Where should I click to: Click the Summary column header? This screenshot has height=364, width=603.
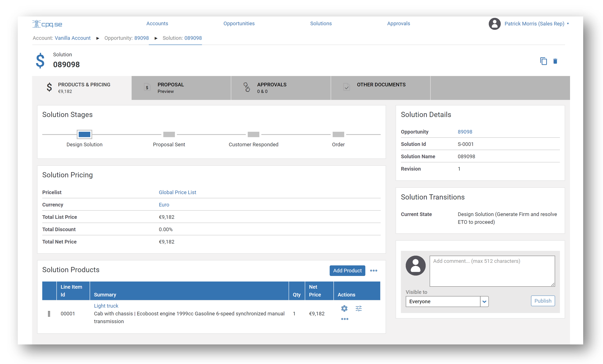tap(189, 291)
